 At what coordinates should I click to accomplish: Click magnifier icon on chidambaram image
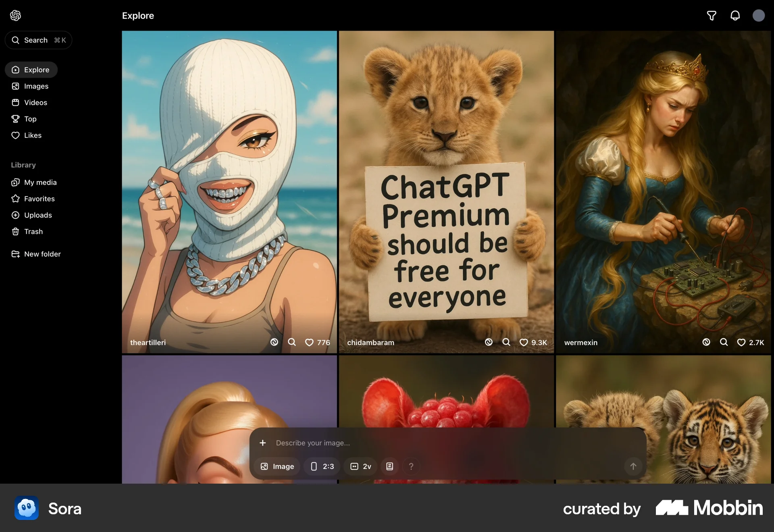tap(506, 342)
